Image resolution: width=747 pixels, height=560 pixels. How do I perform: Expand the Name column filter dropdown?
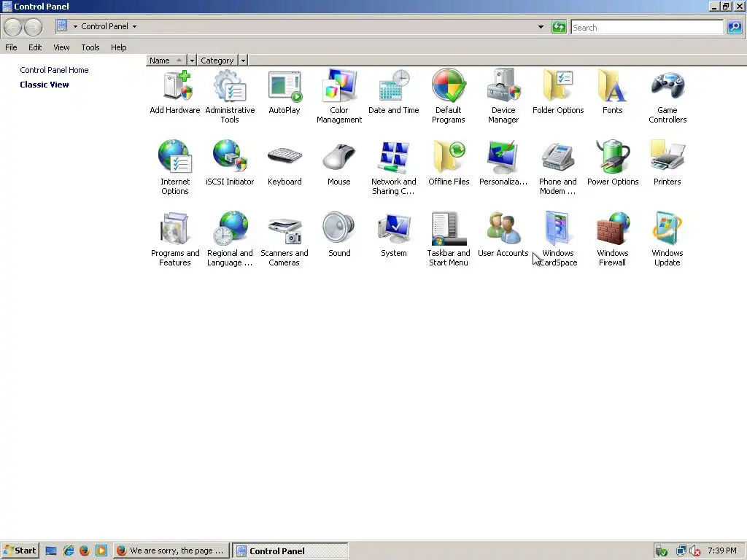pyautogui.click(x=192, y=61)
